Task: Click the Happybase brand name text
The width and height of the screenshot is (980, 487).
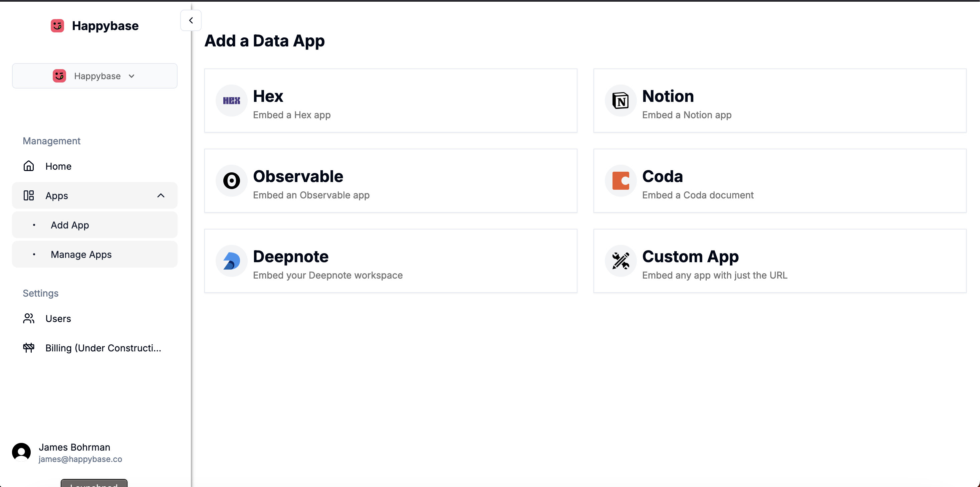Action: [105, 25]
